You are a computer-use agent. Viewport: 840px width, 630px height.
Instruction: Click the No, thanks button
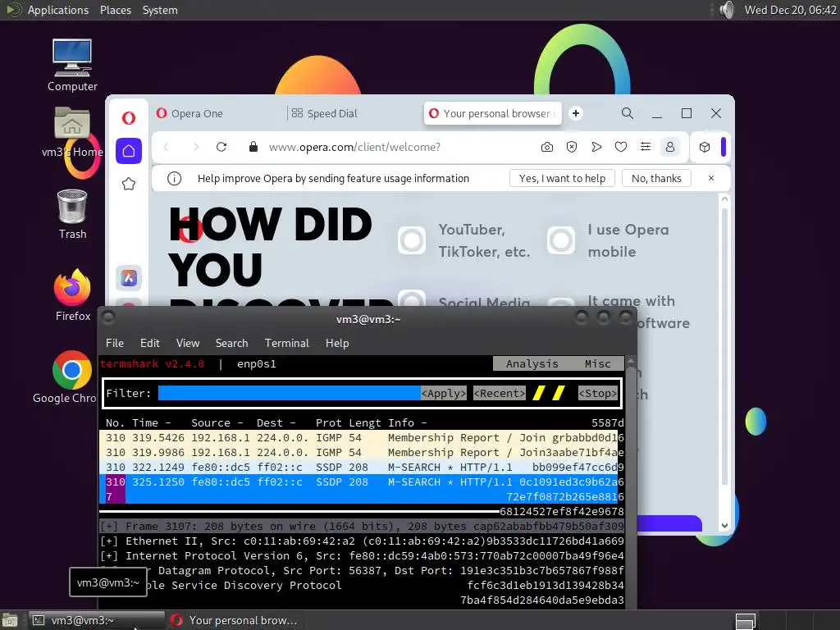pyautogui.click(x=656, y=178)
